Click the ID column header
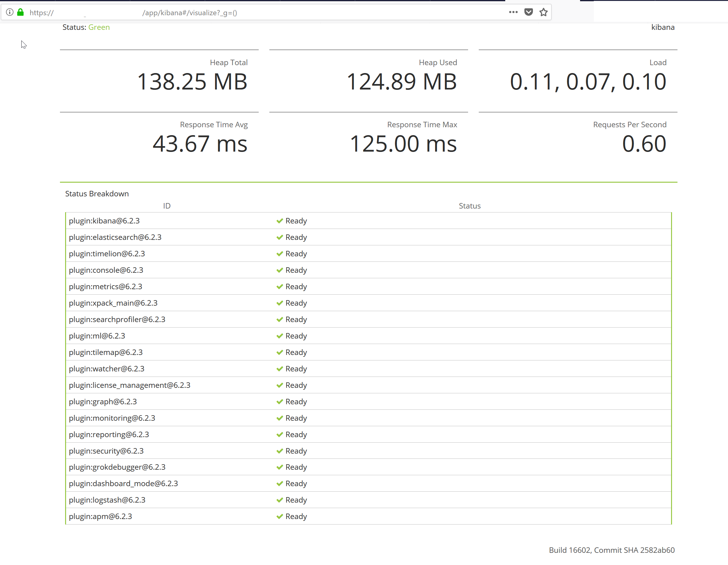This screenshot has width=728, height=565. point(167,206)
